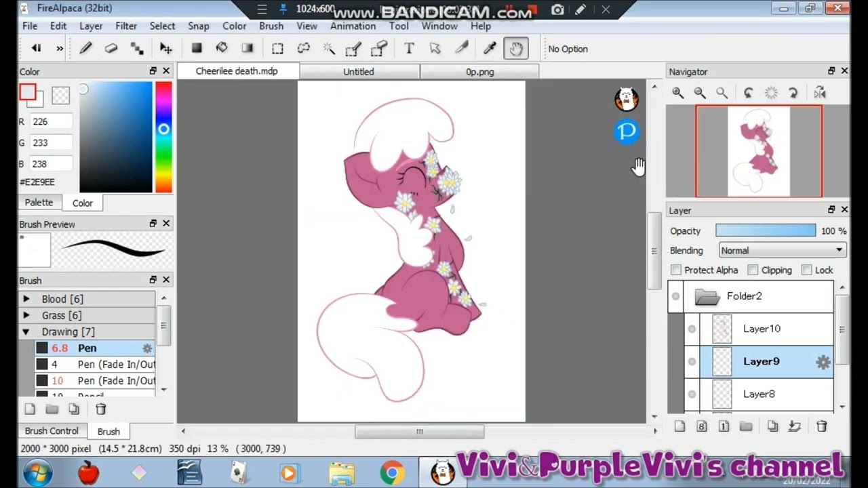
Task: Rotate canvas right in Navigator
Action: pos(793,93)
